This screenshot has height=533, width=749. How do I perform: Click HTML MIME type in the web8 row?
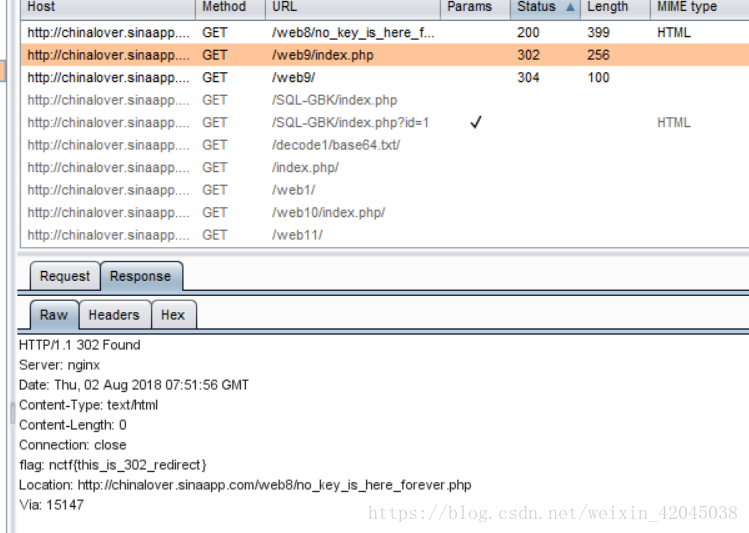coord(674,32)
